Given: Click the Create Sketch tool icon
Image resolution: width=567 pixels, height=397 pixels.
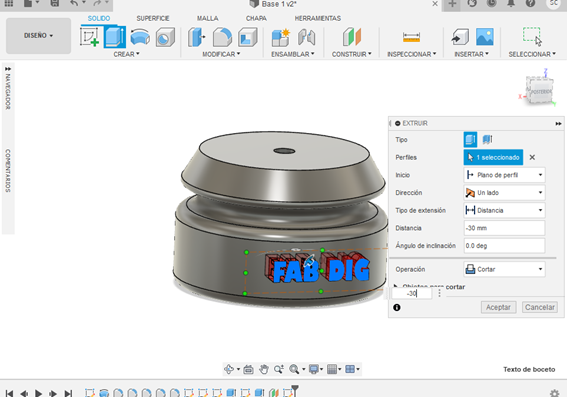Looking at the screenshot, I should (89, 37).
